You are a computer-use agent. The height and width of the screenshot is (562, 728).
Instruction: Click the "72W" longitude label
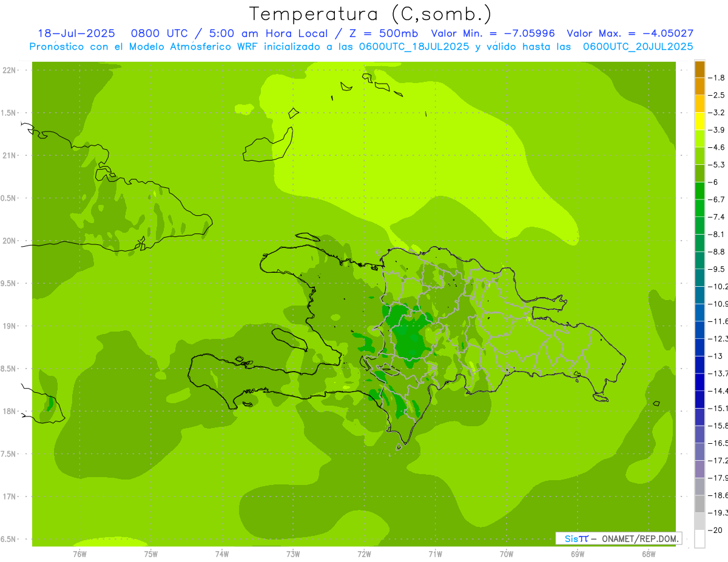pos(364,554)
